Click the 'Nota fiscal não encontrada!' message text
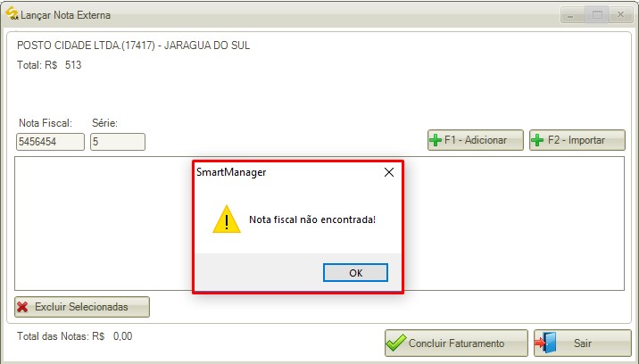Viewport: 639px width, 364px height. click(312, 219)
